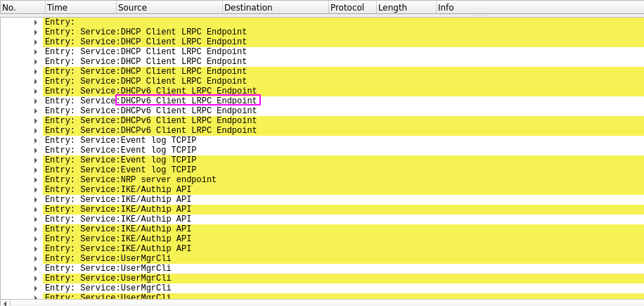The height and width of the screenshot is (306, 644).
Task: Expand the first UserMgrCli entry arrow
Action: [x=36, y=259]
